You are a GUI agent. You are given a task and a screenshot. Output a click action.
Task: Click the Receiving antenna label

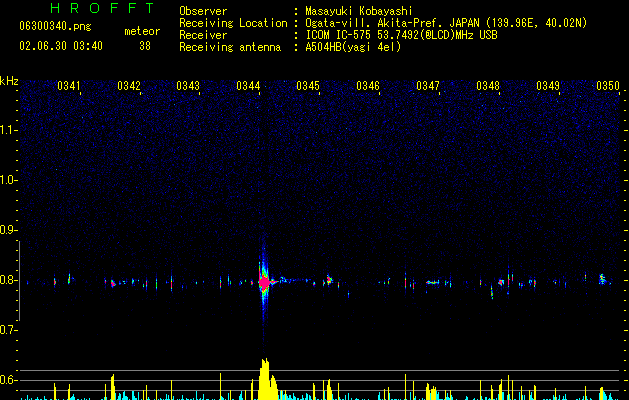click(x=230, y=47)
